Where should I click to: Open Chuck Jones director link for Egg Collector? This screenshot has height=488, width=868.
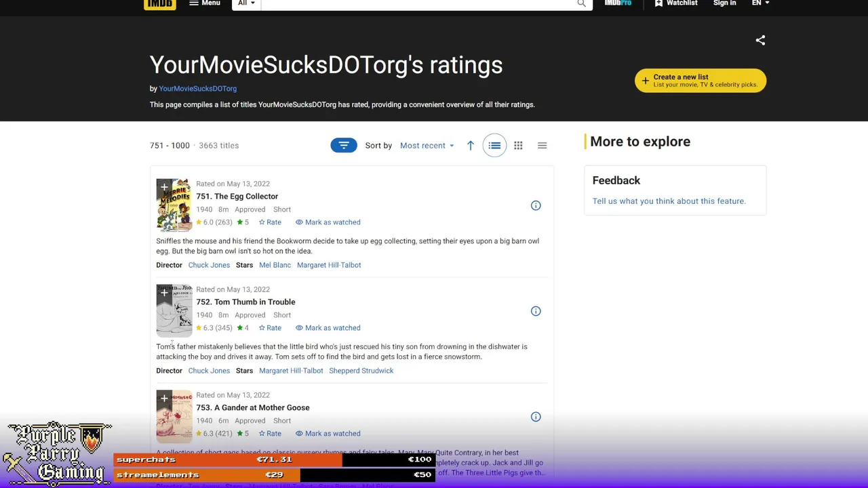(209, 265)
